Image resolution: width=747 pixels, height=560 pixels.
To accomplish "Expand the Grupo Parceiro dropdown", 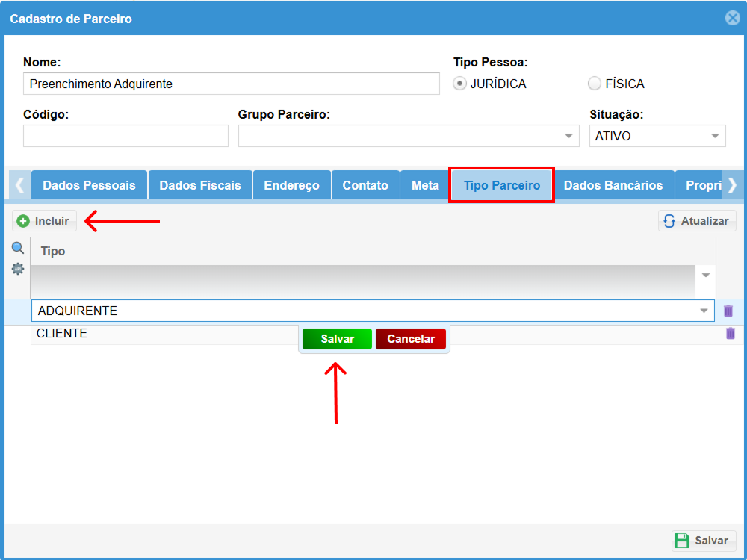I will (569, 136).
